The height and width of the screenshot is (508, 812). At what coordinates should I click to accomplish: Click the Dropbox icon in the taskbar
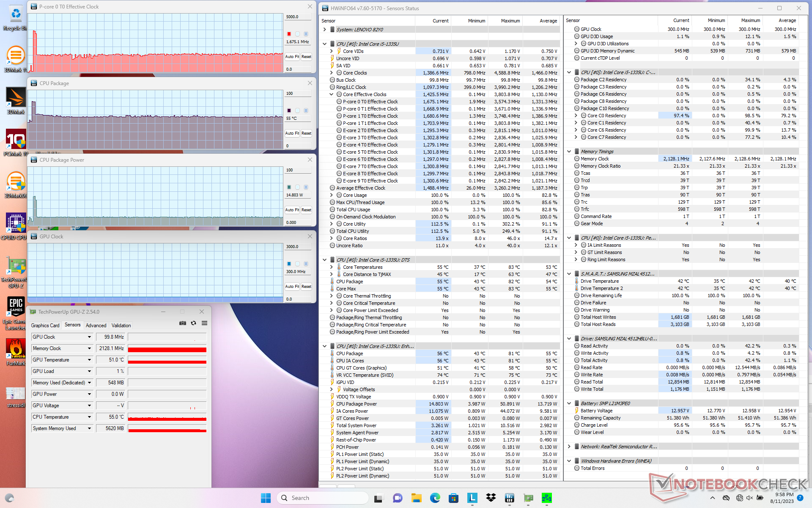coord(491,498)
